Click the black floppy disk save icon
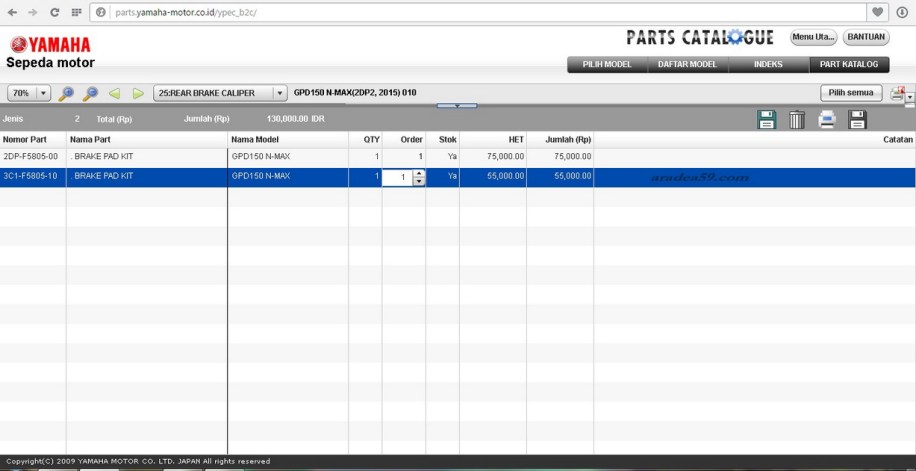This screenshot has width=916, height=471. point(857,120)
